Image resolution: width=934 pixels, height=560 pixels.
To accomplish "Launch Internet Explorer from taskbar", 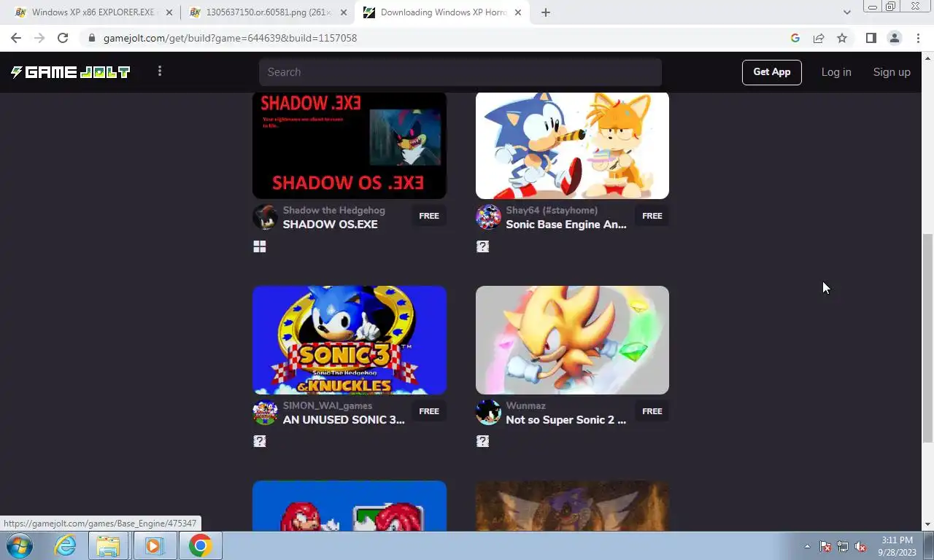I will pos(65,545).
